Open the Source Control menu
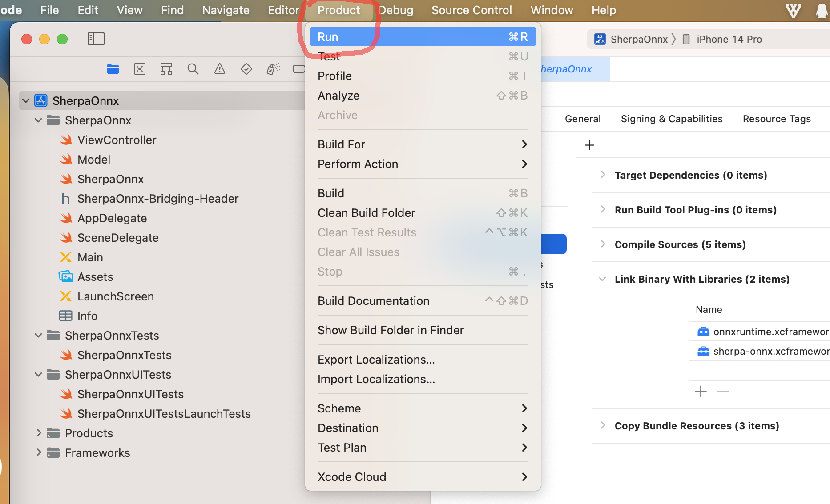This screenshot has width=830, height=504. tap(471, 10)
